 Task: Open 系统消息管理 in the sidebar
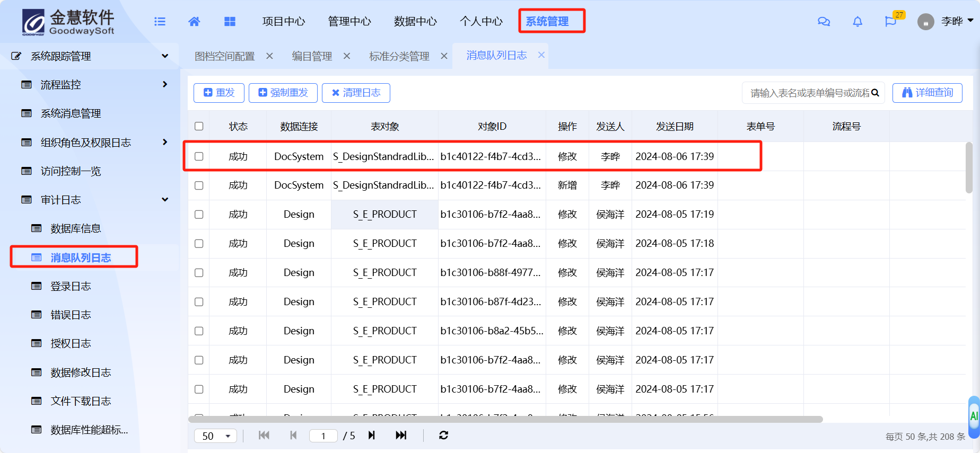(71, 113)
